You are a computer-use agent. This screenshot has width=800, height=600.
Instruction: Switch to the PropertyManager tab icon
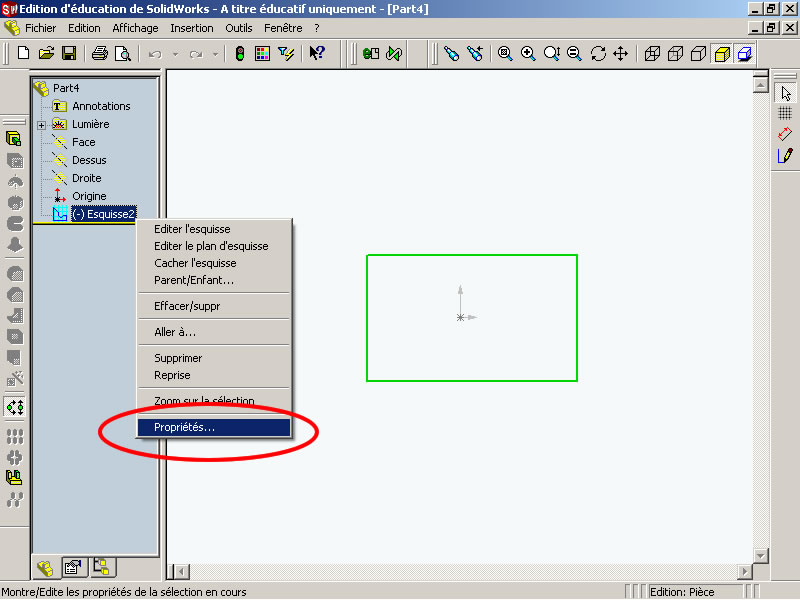73,567
